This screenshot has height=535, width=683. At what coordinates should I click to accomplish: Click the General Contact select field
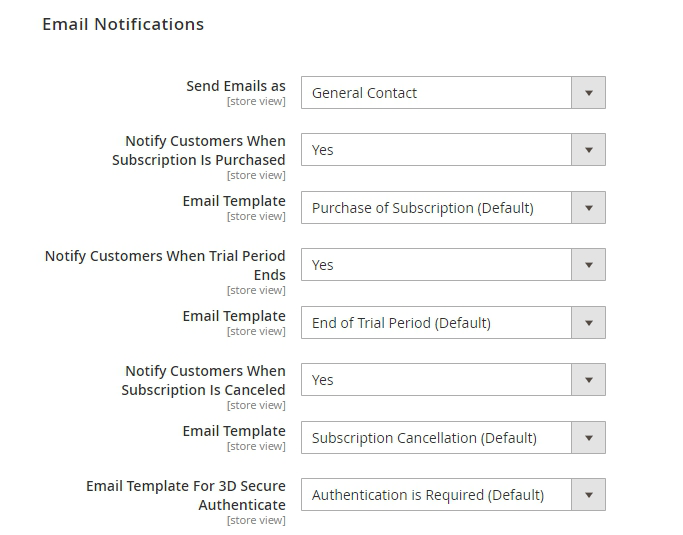436,93
